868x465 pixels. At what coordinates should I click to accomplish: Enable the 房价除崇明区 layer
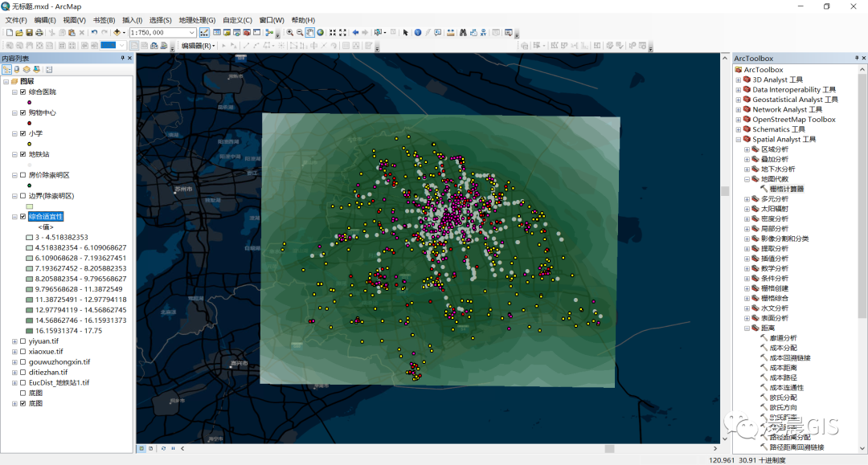23,175
